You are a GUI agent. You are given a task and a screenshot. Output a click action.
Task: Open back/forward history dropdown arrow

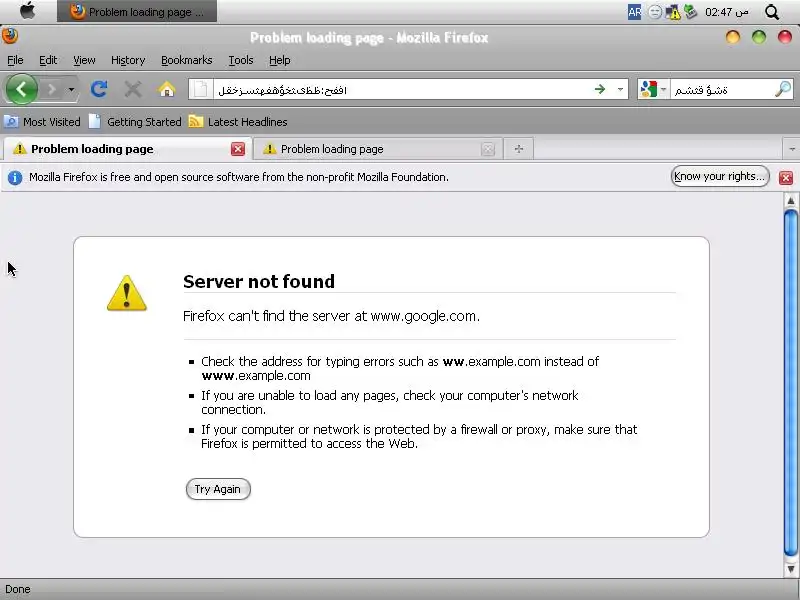click(x=71, y=90)
